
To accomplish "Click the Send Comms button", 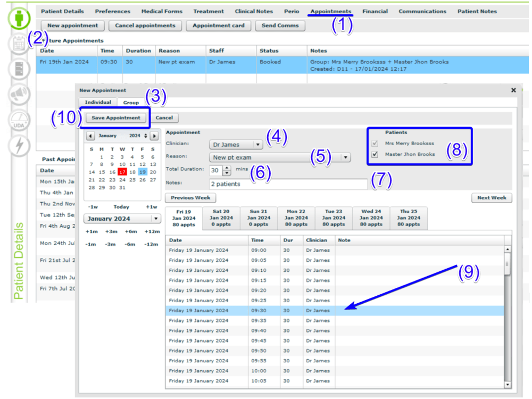I will tap(280, 26).
